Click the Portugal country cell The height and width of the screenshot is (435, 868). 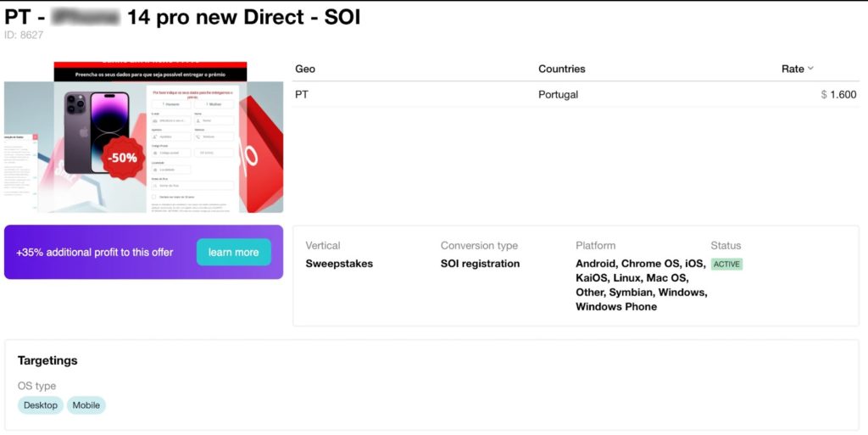click(x=558, y=95)
